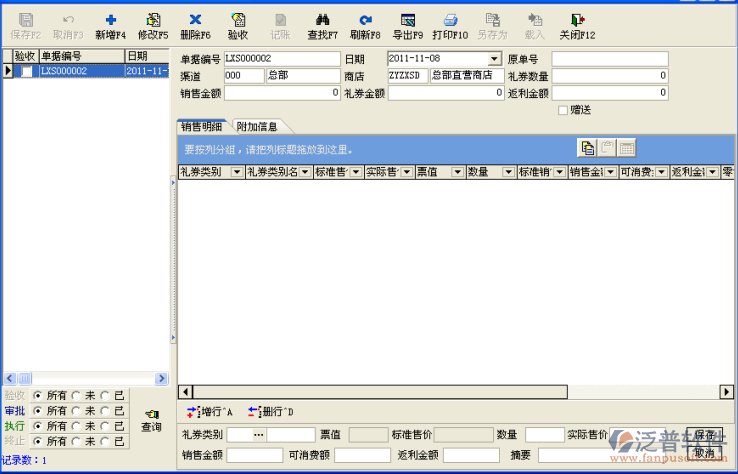Export data with 导出F9 icon

tap(408, 26)
